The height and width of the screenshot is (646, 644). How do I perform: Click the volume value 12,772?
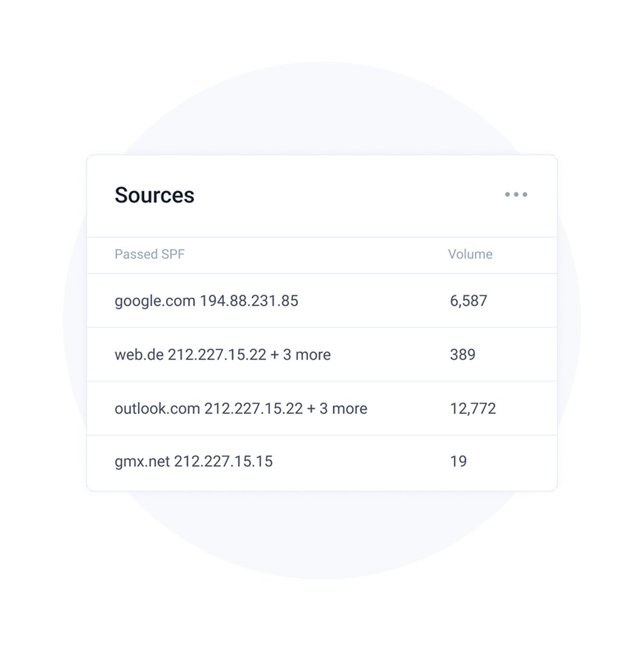(x=472, y=408)
